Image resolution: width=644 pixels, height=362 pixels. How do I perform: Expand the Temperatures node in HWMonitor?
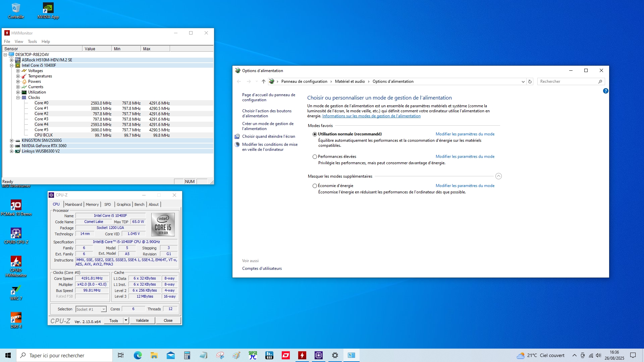coord(18,76)
